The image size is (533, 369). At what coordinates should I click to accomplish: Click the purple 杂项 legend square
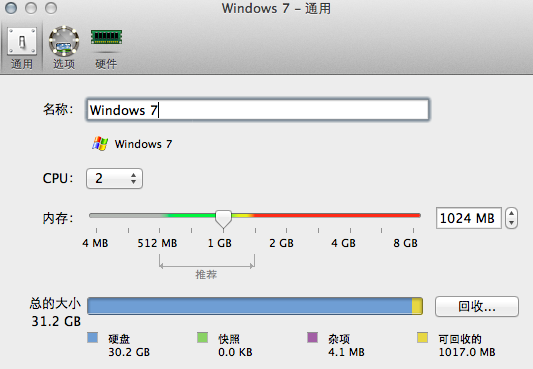pyautogui.click(x=312, y=338)
